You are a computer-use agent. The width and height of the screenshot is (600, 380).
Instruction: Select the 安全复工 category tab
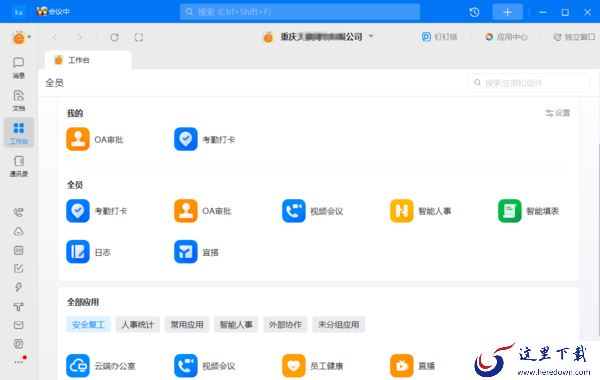(x=88, y=325)
